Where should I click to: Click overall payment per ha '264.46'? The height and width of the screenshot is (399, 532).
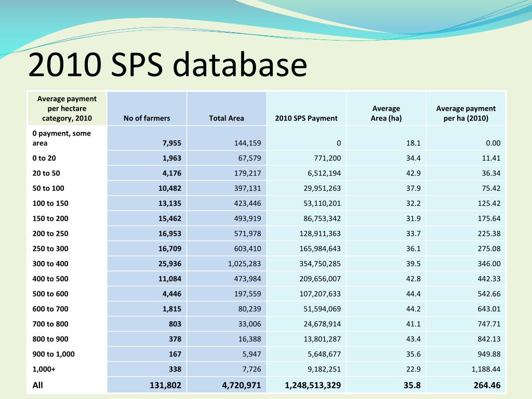487,385
